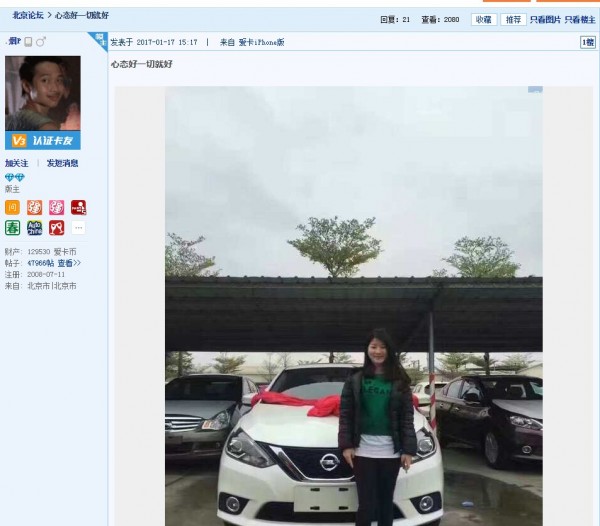Click the 1楼 floor number button
The width and height of the screenshot is (600, 526).
click(x=588, y=42)
